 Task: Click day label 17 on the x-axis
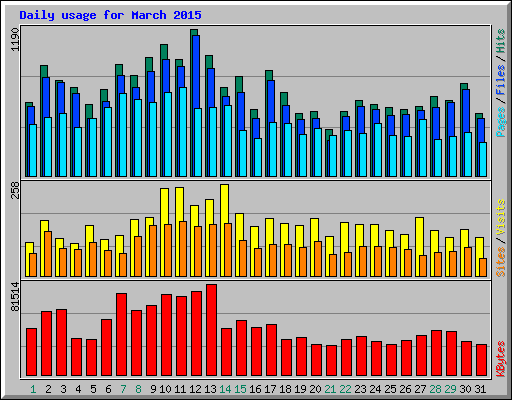(270, 389)
